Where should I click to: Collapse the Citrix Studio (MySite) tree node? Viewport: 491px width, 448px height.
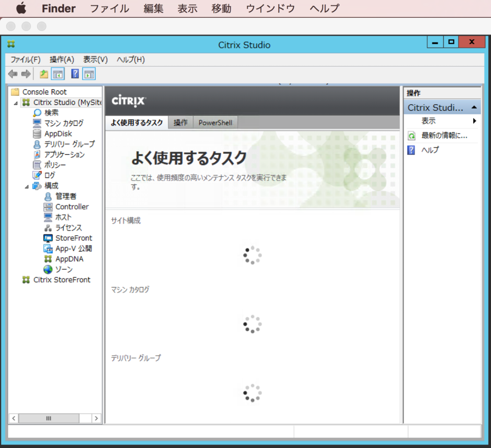tap(16, 103)
